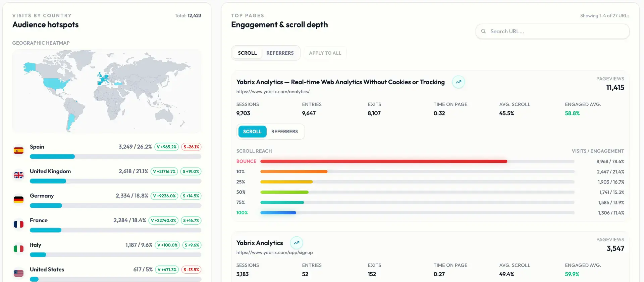Click the 3,547 pageviews value
Image resolution: width=644 pixels, height=282 pixels.
tap(615, 248)
